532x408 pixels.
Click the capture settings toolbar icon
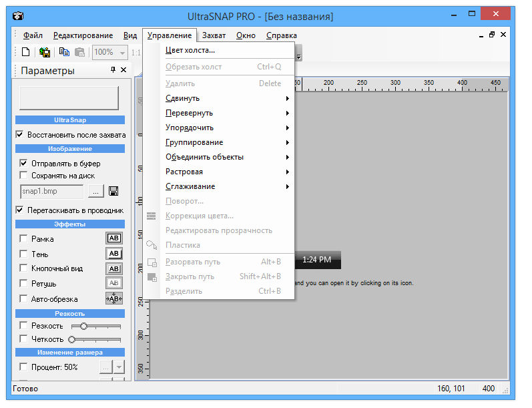(x=45, y=52)
